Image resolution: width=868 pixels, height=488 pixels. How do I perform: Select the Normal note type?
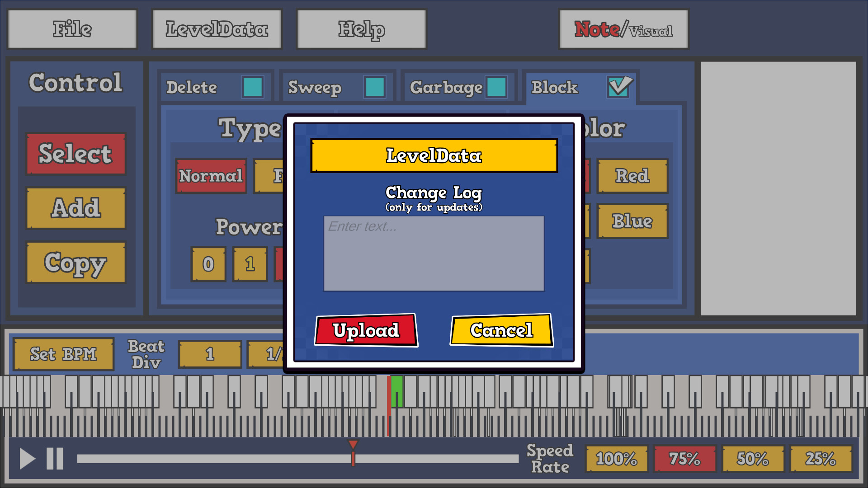coord(211,176)
